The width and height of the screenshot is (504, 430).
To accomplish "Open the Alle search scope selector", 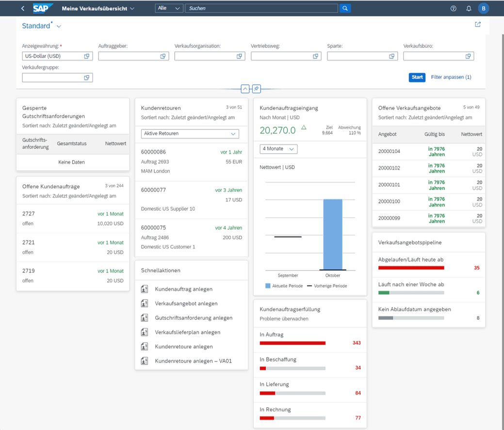I will pos(169,8).
